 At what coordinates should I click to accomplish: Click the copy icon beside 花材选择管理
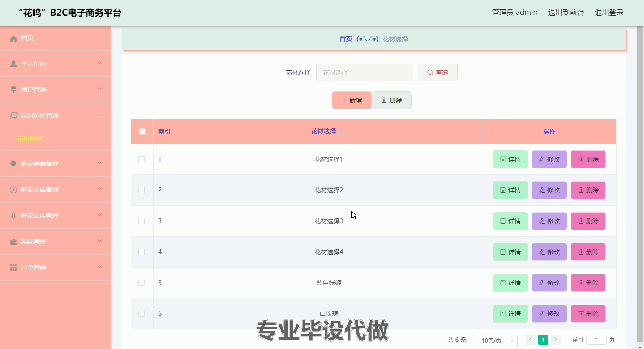point(13,116)
